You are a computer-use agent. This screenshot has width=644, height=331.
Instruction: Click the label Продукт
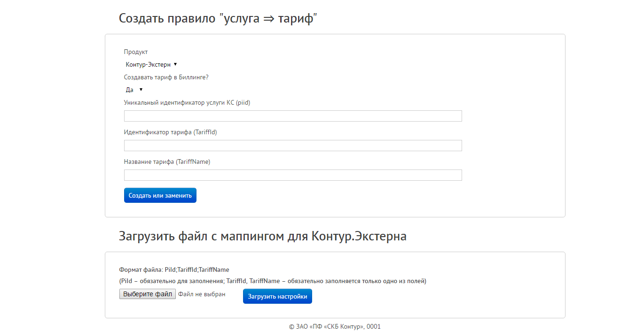(136, 52)
